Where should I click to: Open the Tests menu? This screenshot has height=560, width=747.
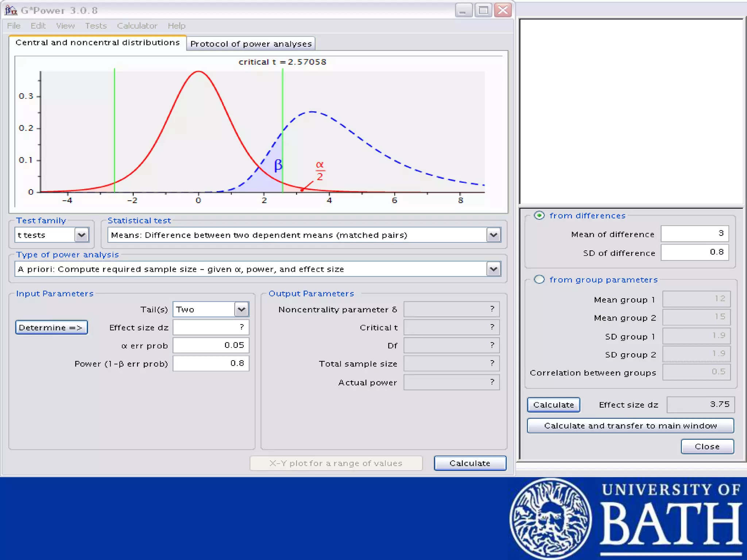96,26
